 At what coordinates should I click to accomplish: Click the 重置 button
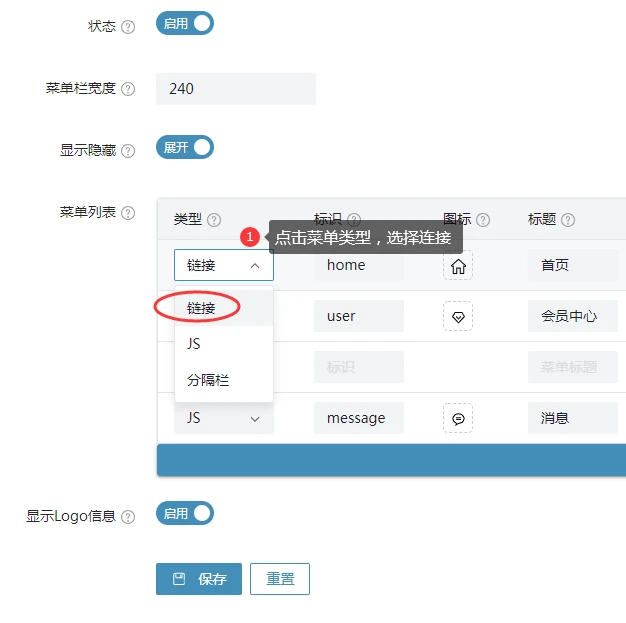[x=280, y=579]
